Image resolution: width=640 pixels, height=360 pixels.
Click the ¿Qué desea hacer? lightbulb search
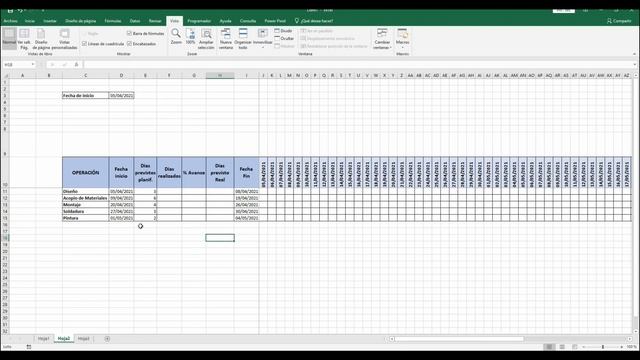(313, 21)
